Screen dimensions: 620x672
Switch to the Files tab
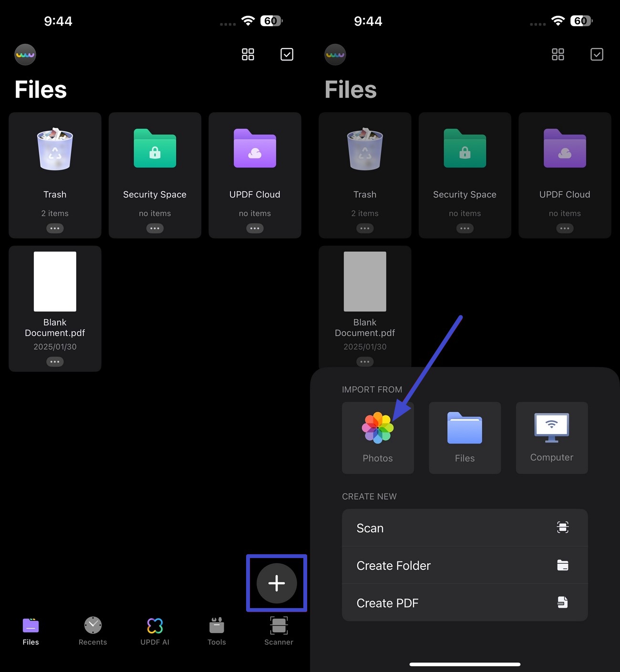(30, 631)
